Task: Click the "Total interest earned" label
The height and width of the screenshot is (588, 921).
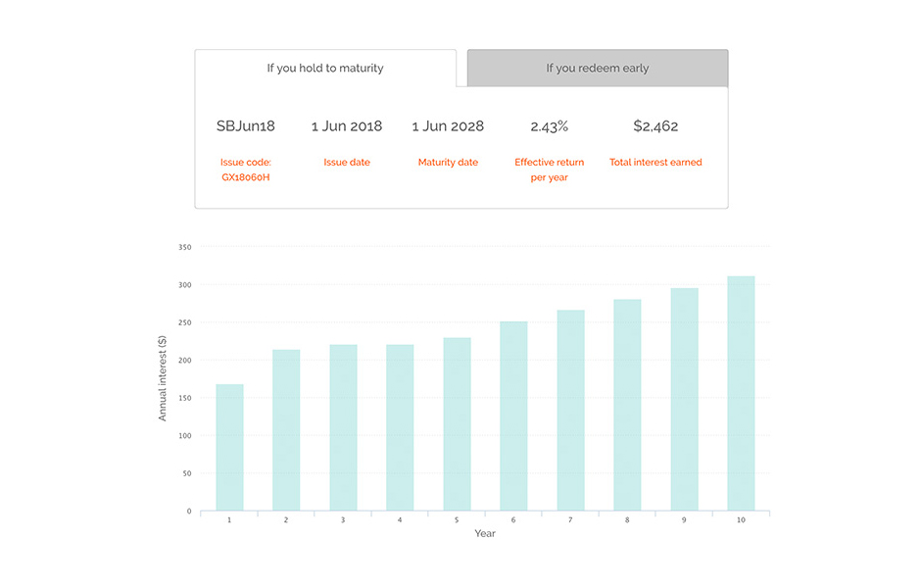Action: pyautogui.click(x=655, y=162)
